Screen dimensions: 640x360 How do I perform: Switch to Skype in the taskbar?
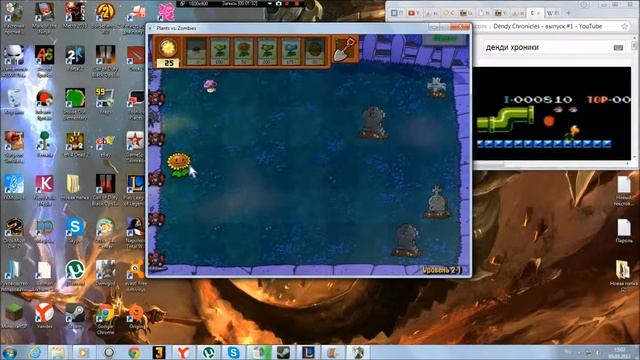pyautogui.click(x=233, y=353)
